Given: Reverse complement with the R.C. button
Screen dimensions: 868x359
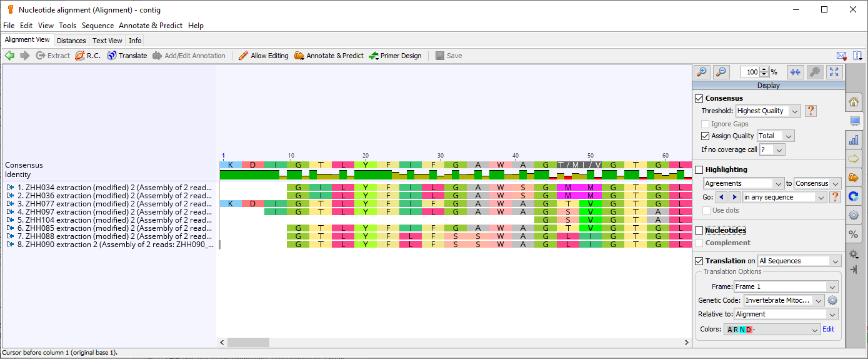Looking at the screenshot, I should point(87,56).
